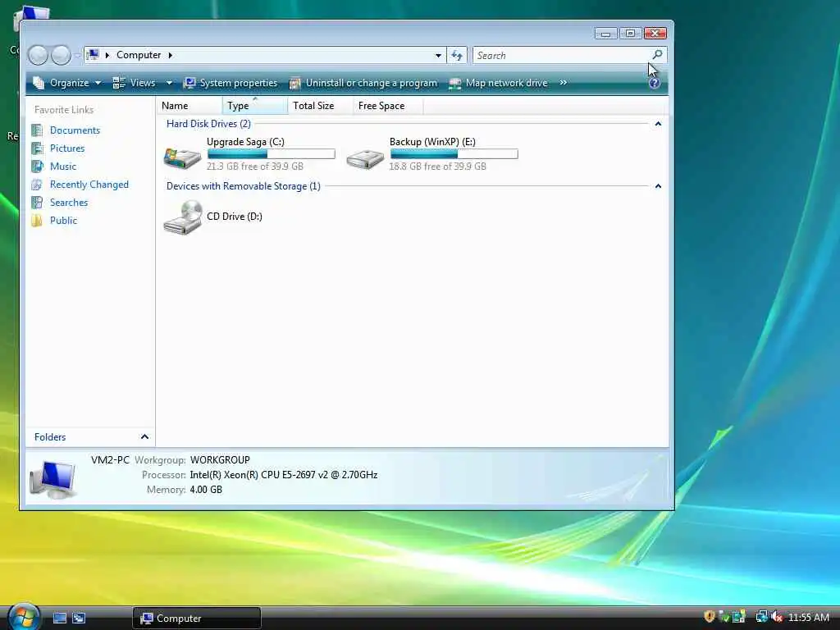Click the Documents folder icon

[x=37, y=130]
